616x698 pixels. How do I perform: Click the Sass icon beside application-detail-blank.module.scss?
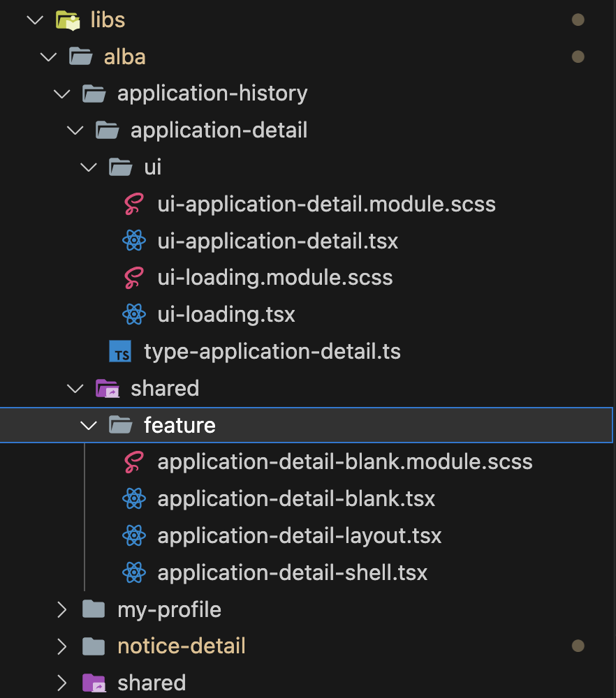(133, 462)
